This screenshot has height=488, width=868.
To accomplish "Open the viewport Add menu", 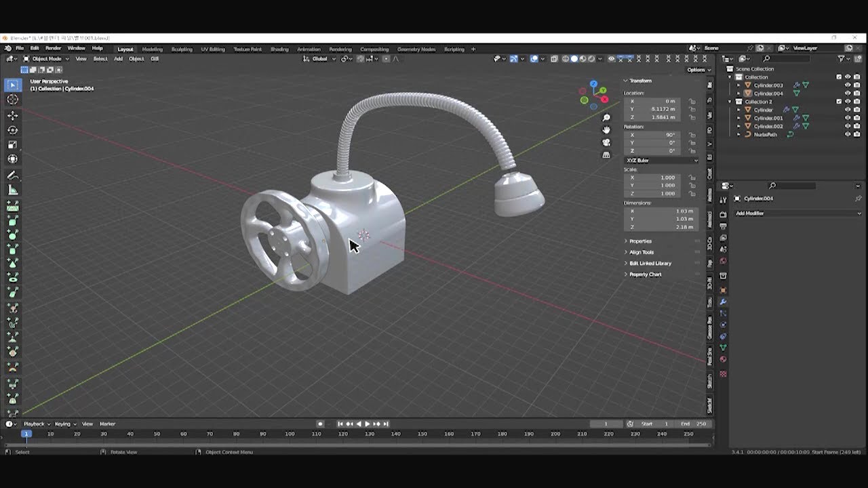I will coord(118,59).
